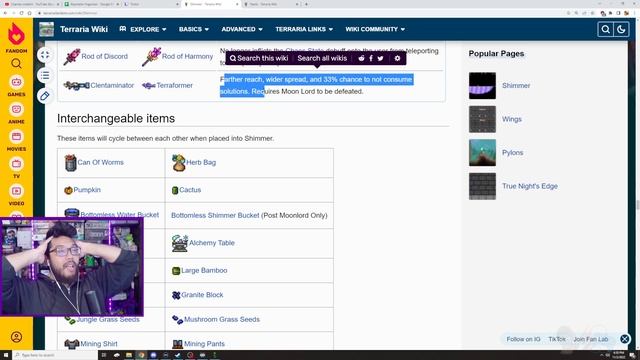Open the Cactus link
The height and width of the screenshot is (360, 640).
point(190,190)
